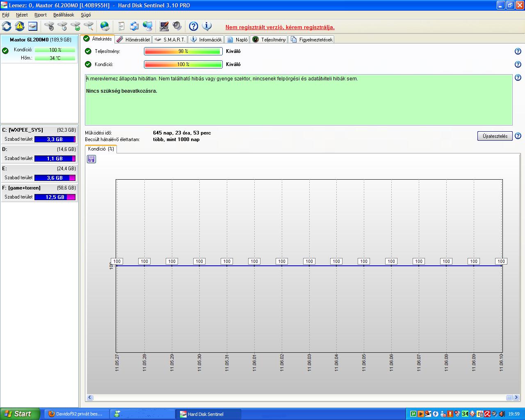The image size is (525, 420).
Task: Click the floppy save icon above the chart
Action: (x=91, y=159)
